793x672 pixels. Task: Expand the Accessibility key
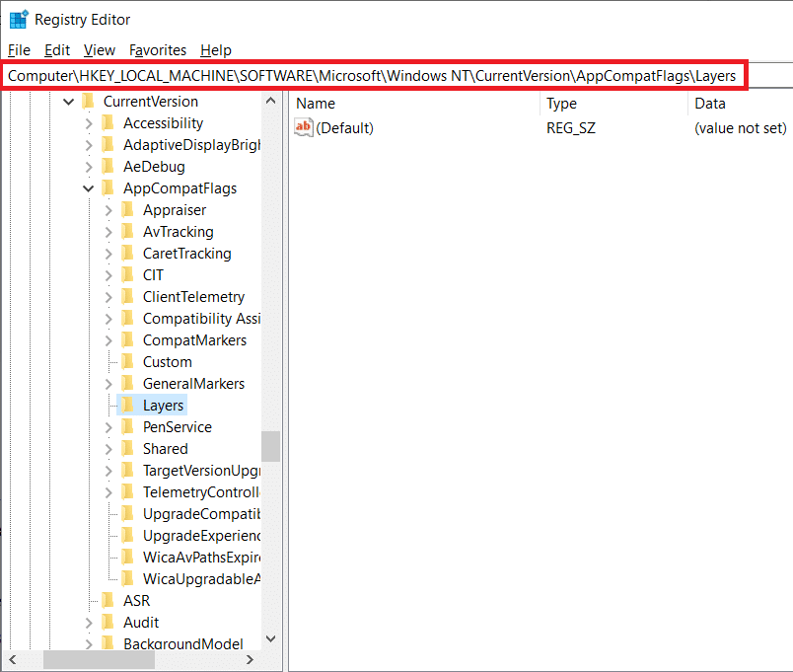point(89,123)
